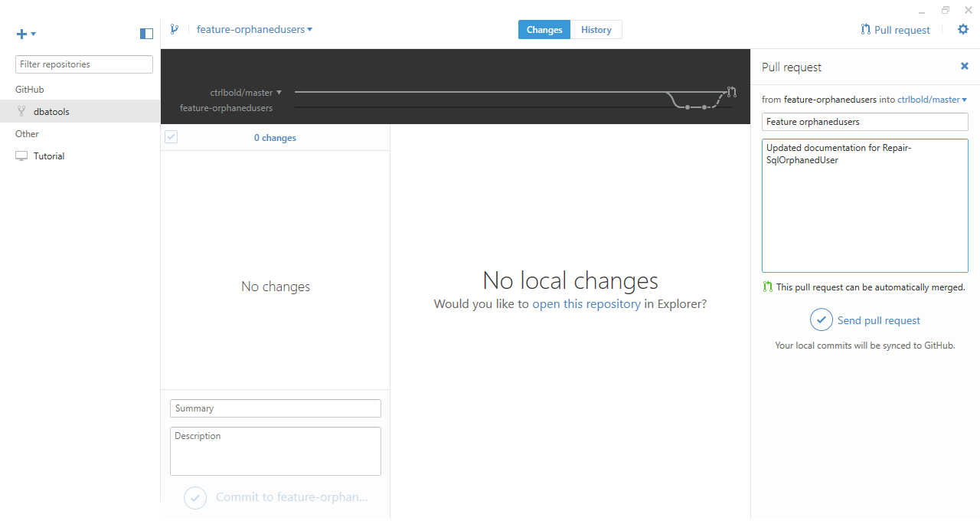
Task: Minimize the window
Action: (x=923, y=11)
